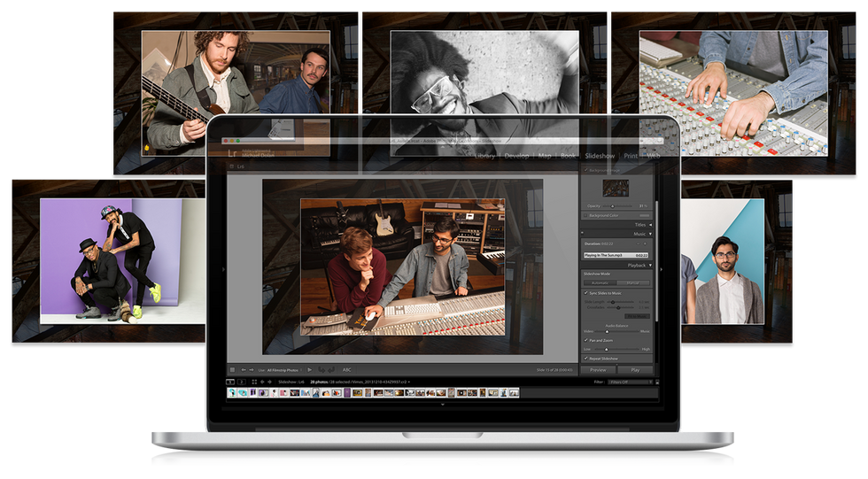
Task: Click the rotate clockwise icon
Action: click(x=331, y=370)
